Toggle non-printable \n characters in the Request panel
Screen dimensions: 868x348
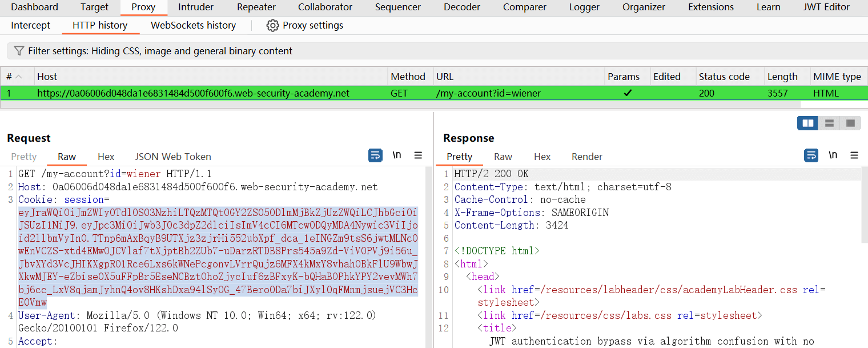pos(397,155)
